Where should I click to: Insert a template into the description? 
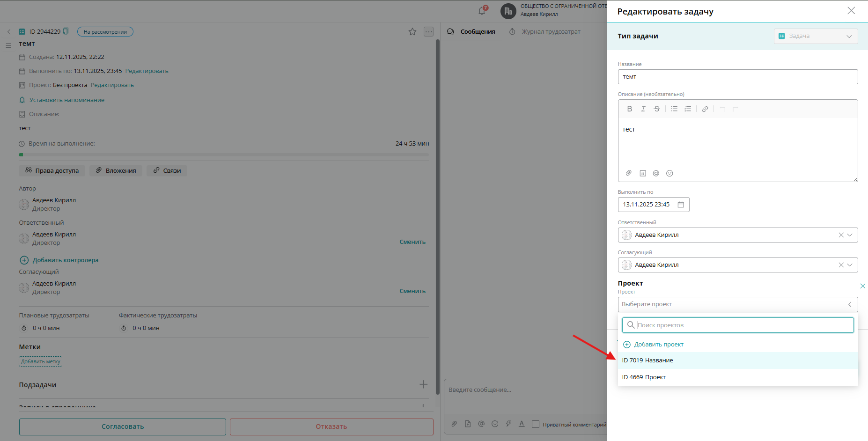(x=643, y=173)
